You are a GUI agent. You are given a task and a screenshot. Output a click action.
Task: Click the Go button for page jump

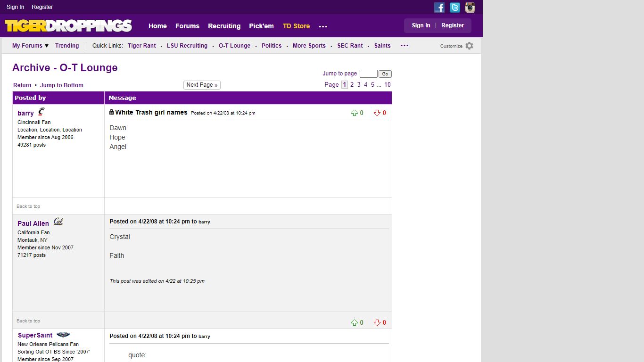pos(385,74)
